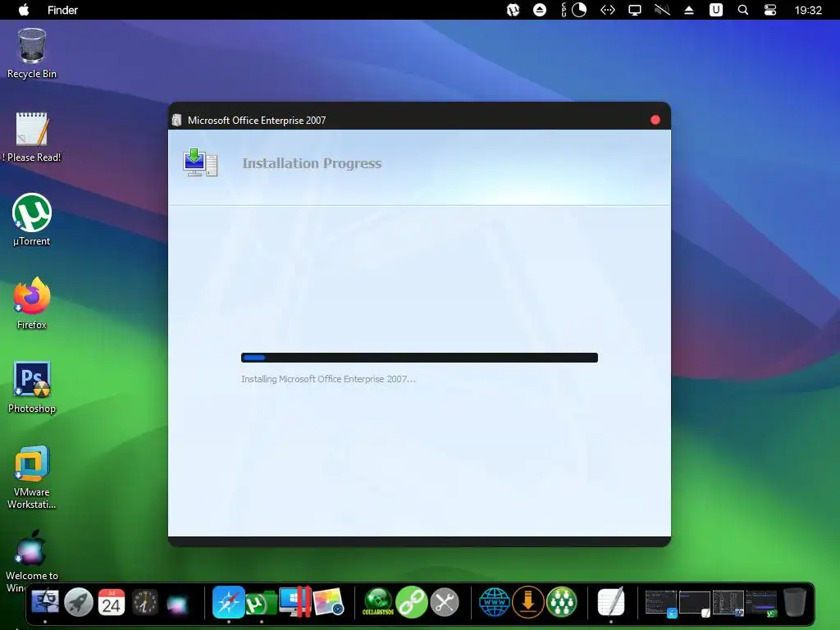This screenshot has width=840, height=630.
Task: Open the Parallels-style Windows monitor dock icon
Action: 295,602
